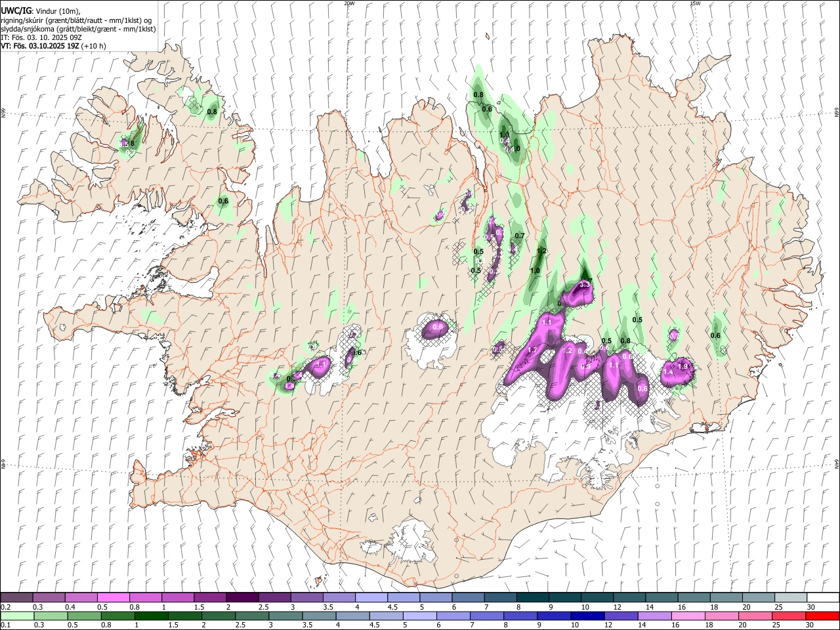The width and height of the screenshot is (840, 630).
Task: Click the '25' label under the snow legend row
Action: 778,607
